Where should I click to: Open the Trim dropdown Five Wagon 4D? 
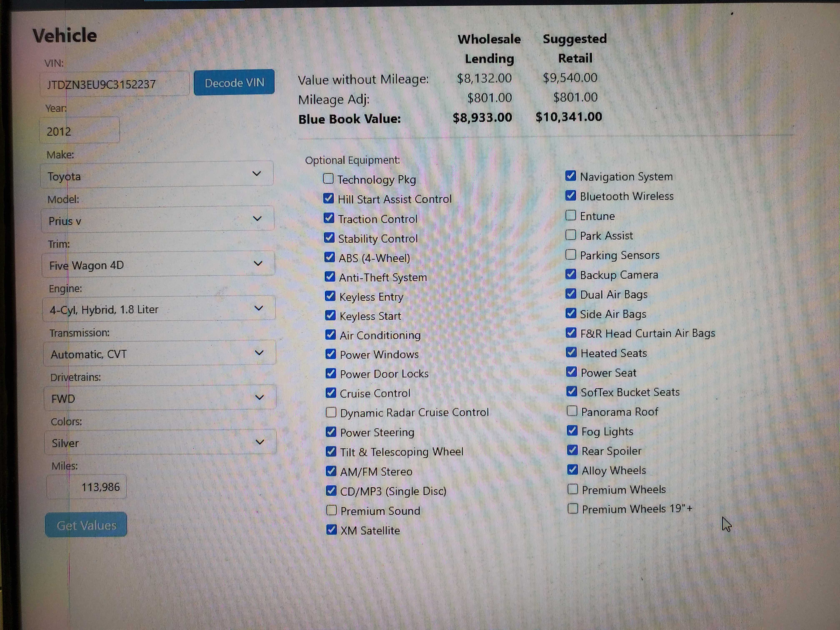(x=158, y=265)
